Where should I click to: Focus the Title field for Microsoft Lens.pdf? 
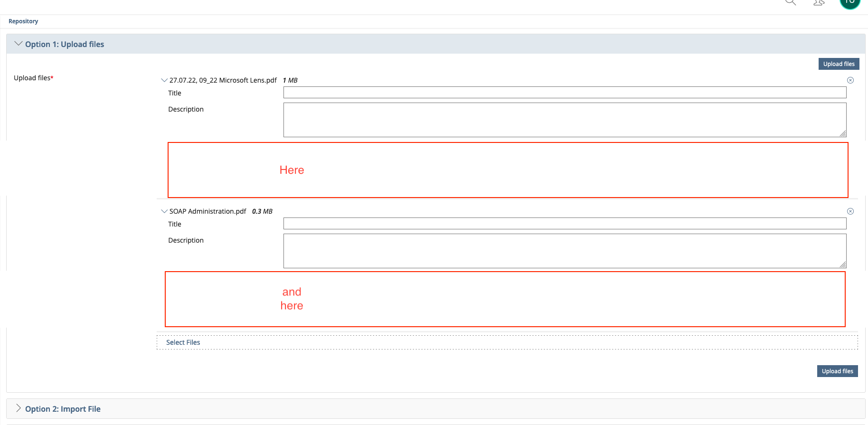click(565, 93)
